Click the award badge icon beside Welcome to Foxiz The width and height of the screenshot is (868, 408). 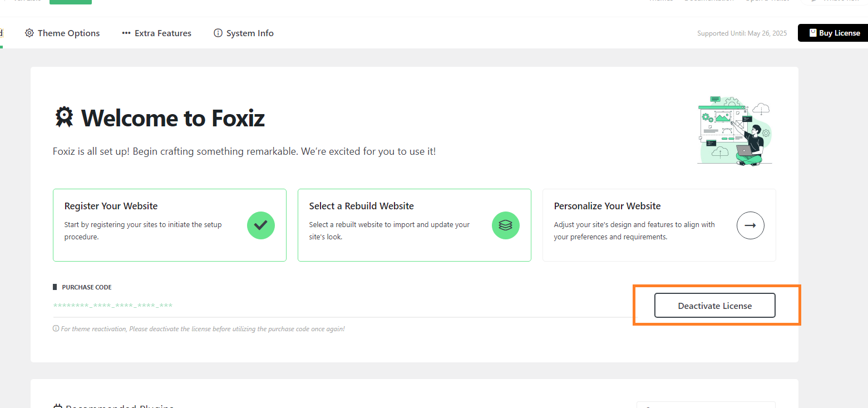[x=64, y=117]
